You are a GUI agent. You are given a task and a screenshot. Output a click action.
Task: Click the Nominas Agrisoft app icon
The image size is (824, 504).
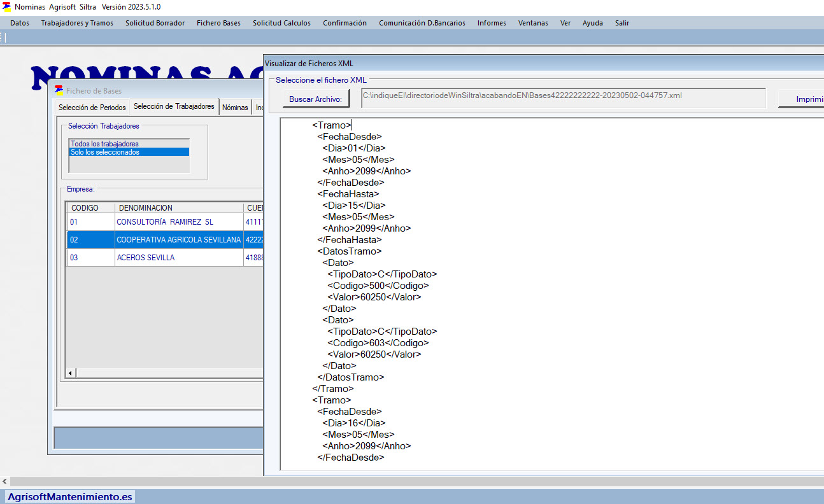7,6
